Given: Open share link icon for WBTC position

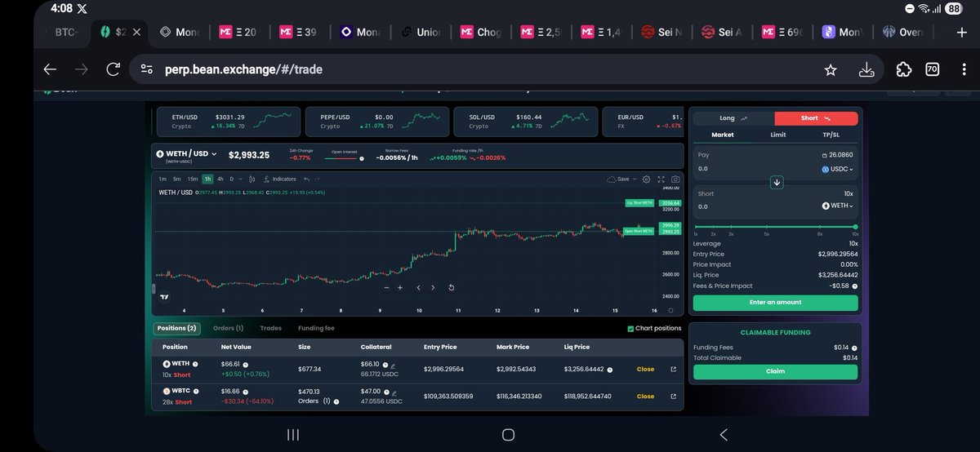Looking at the screenshot, I should pos(673,397).
